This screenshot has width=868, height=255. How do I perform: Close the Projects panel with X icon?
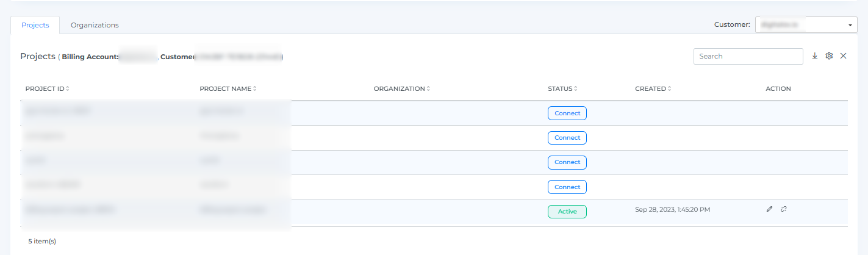click(x=844, y=56)
